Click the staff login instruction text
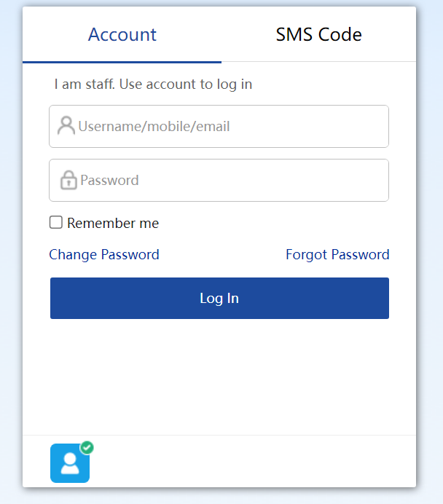This screenshot has height=504, width=443. pyautogui.click(x=153, y=84)
